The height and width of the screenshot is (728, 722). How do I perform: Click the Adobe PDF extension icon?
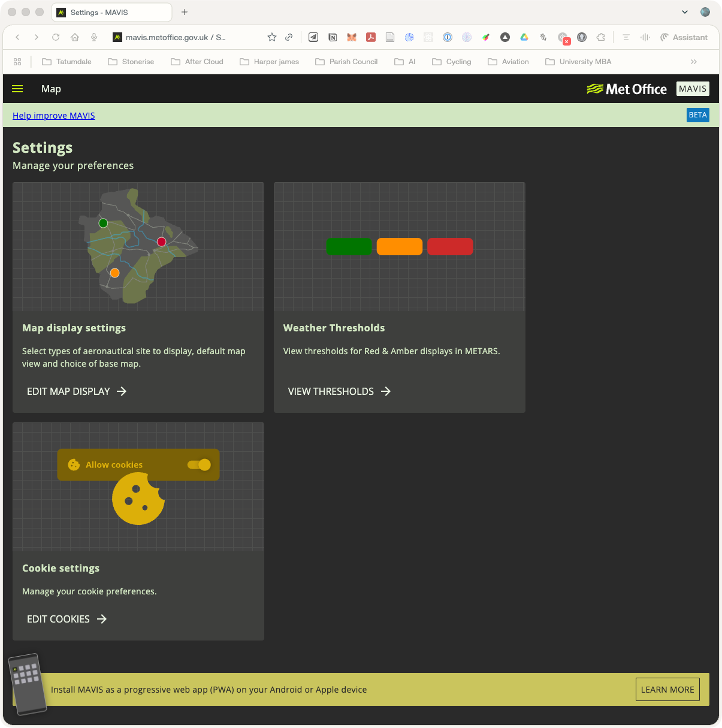371,37
